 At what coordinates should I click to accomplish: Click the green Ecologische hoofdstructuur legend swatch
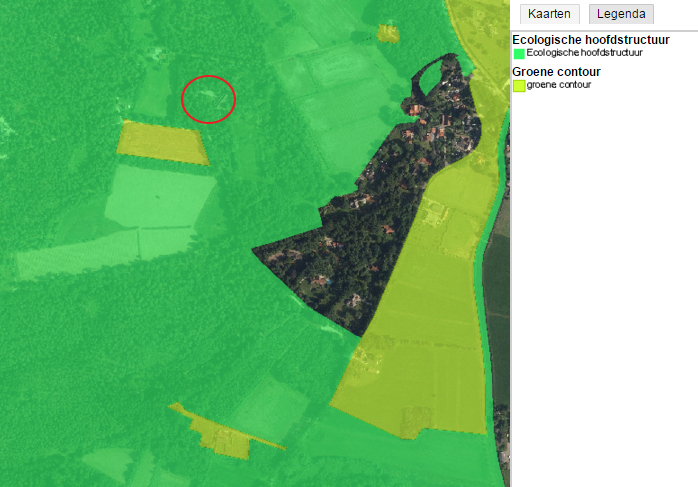519,53
